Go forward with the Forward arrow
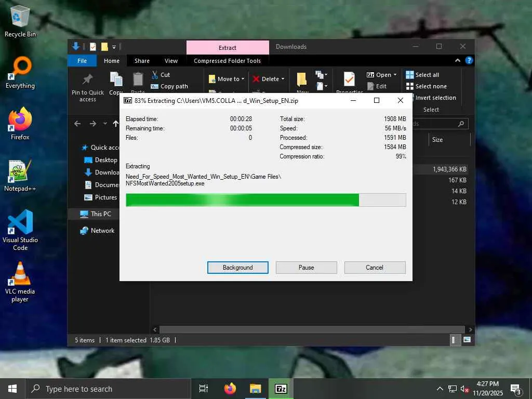532x399 pixels. 92,124
